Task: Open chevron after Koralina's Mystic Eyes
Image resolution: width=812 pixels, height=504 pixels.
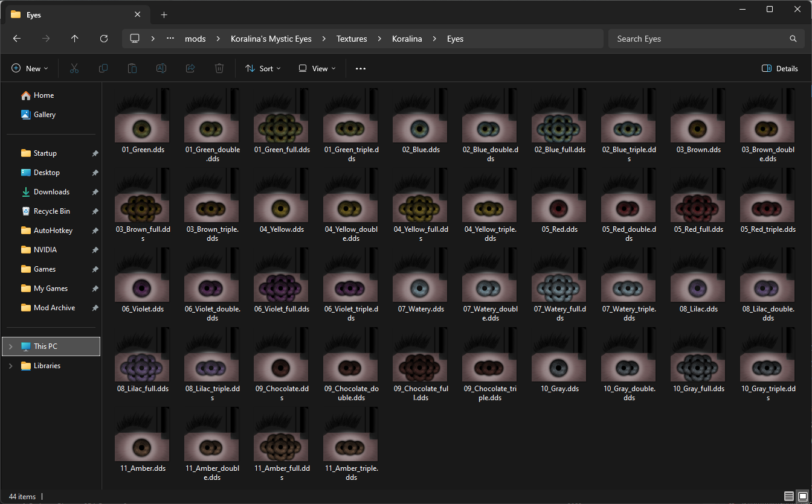Action: tap(324, 39)
